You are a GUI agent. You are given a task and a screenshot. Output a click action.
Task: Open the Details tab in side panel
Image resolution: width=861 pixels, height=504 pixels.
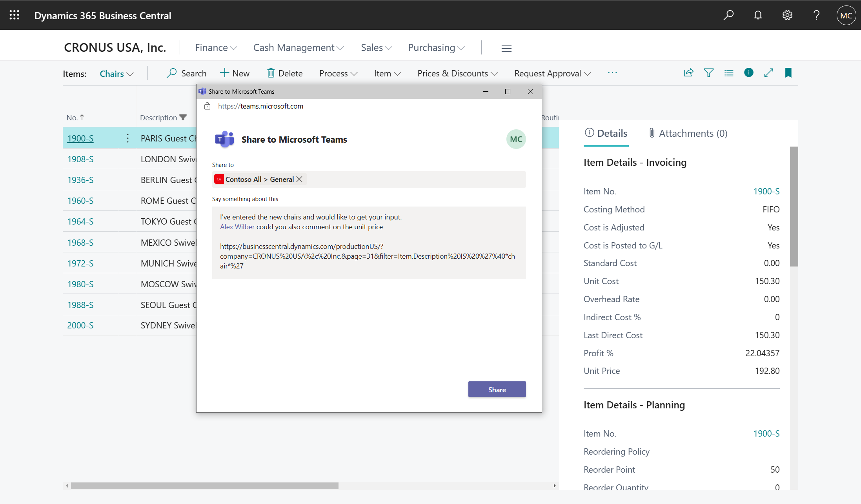[x=606, y=133]
